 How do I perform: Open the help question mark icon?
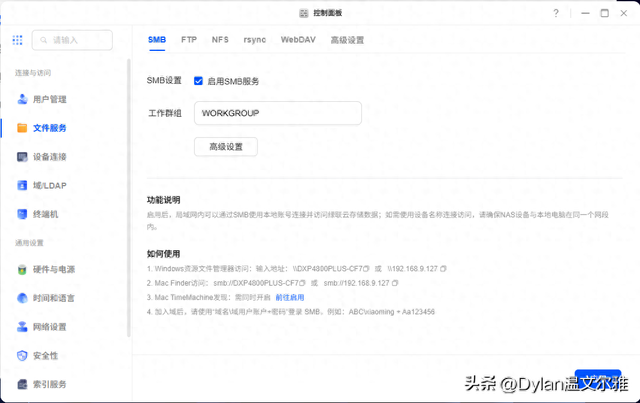pos(556,13)
